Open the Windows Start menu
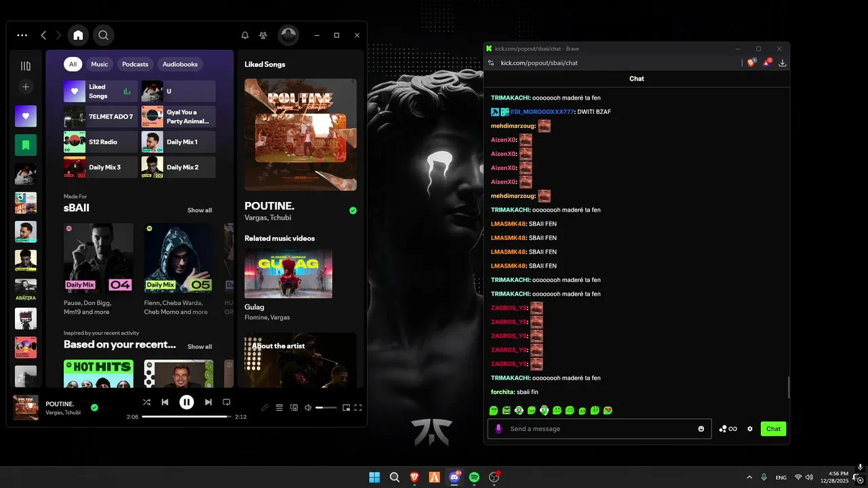This screenshot has height=488, width=868. coord(374,477)
